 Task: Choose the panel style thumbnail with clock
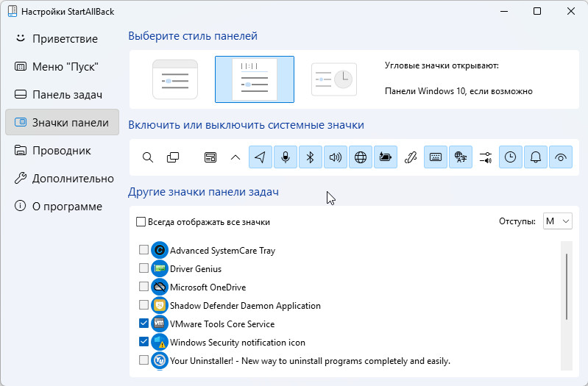333,79
